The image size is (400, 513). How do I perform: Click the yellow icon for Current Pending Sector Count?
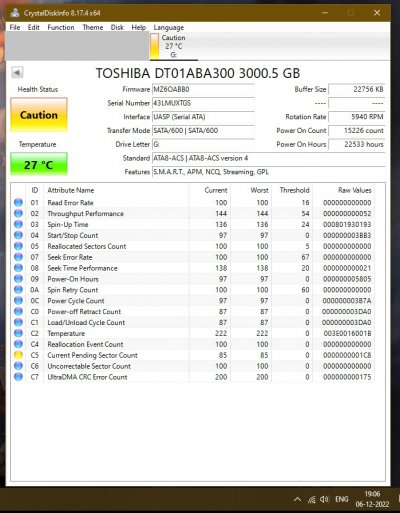point(18,355)
